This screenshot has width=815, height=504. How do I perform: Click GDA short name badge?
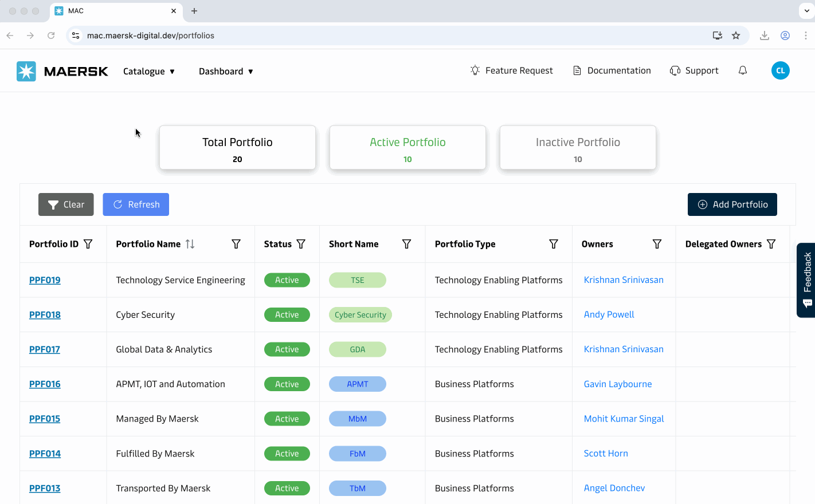(358, 349)
